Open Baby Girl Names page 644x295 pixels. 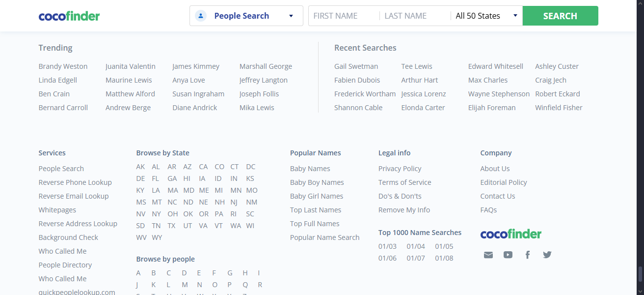(317, 196)
